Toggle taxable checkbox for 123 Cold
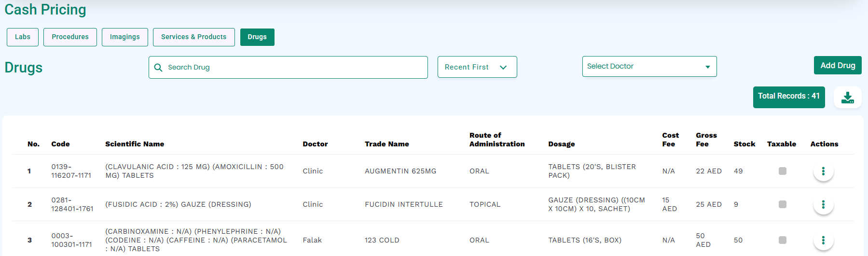The height and width of the screenshot is (256, 868). coord(783,240)
